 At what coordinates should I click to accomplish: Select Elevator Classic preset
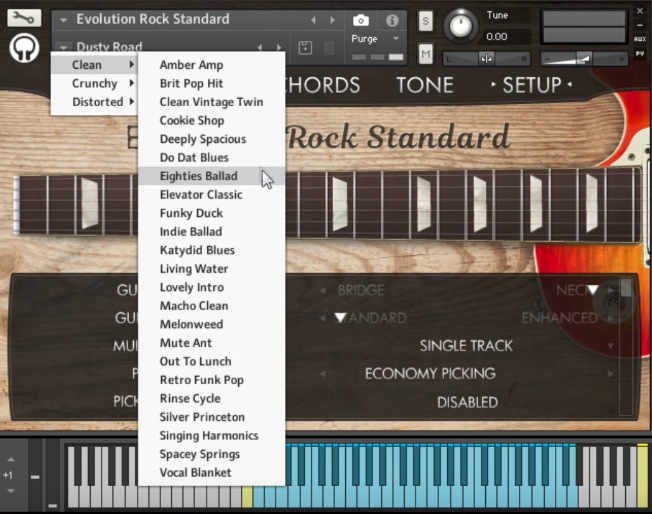211,195
